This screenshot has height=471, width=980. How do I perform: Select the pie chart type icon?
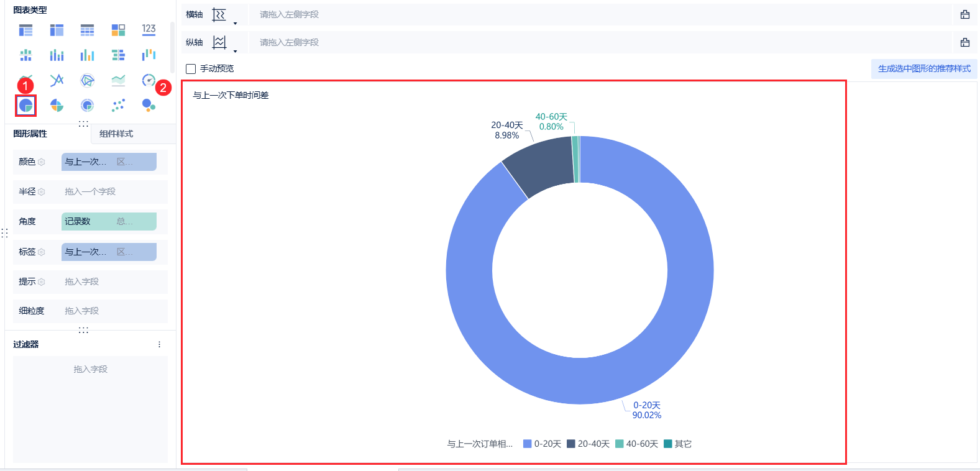pos(25,106)
